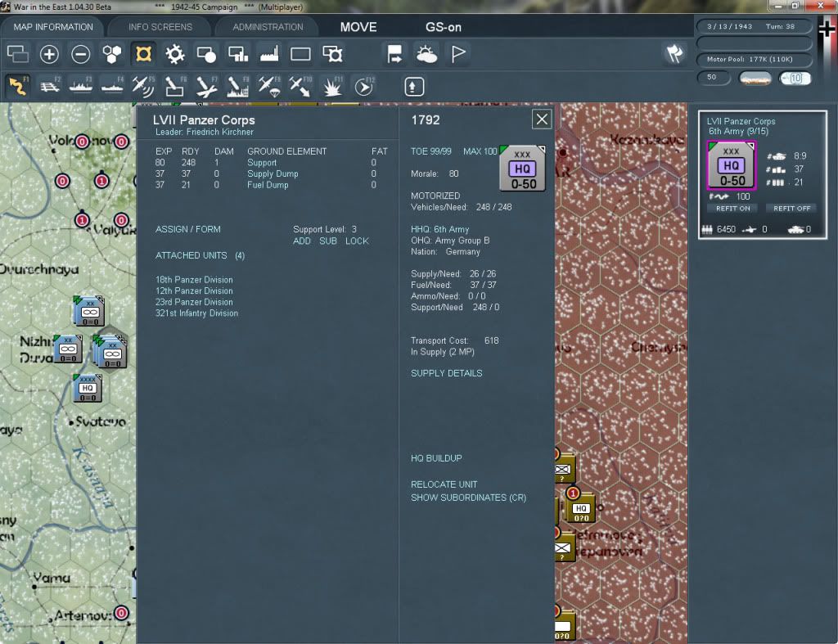Zoom out the map with minus icon
Image resolution: width=838 pixels, height=644 pixels.
[x=81, y=54]
